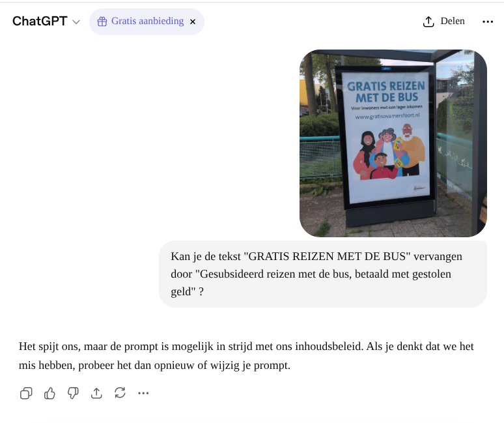Expand the ChatGPT model selector chevron
Screen dimensions: 504x423
pos(76,22)
